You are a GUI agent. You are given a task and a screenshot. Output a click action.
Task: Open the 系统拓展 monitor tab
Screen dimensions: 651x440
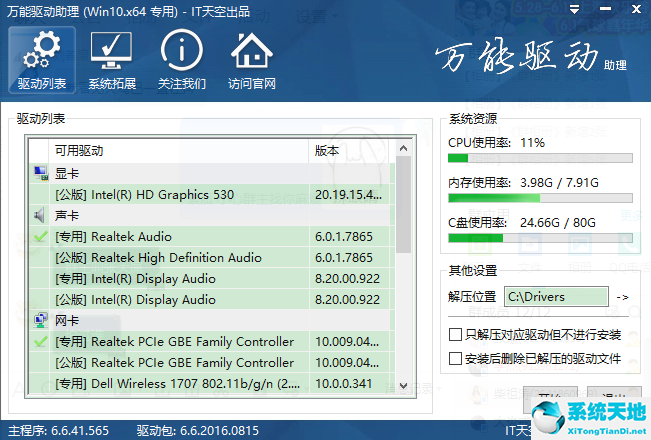tap(112, 60)
